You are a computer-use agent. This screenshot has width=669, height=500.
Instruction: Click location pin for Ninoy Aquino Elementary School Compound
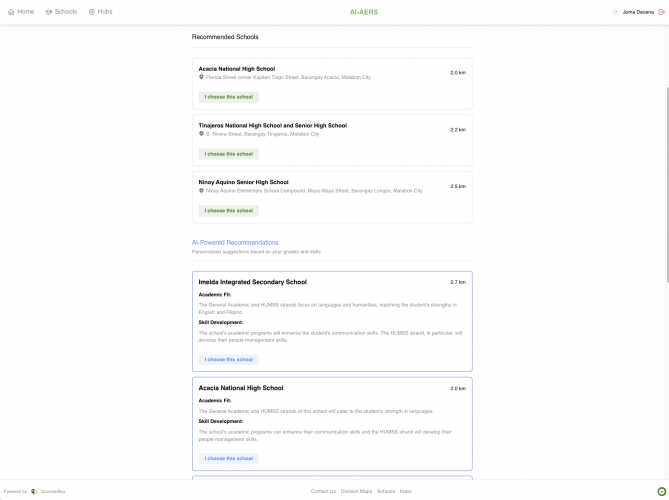tap(201, 191)
